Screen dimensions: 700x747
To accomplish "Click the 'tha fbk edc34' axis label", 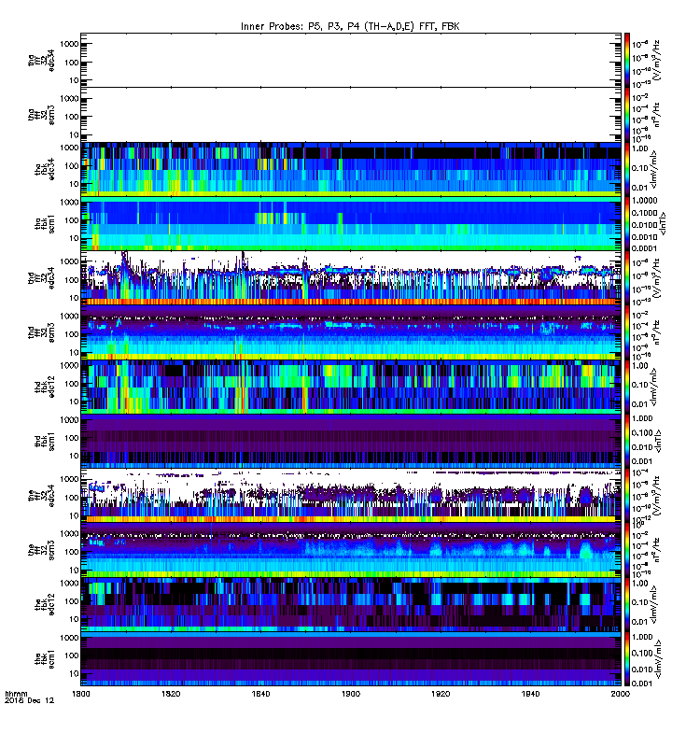I will point(45,169).
